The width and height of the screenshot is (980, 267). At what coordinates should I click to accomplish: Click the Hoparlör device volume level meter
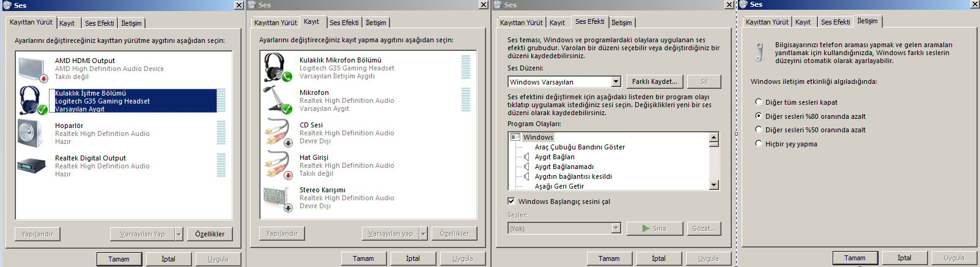[221, 133]
